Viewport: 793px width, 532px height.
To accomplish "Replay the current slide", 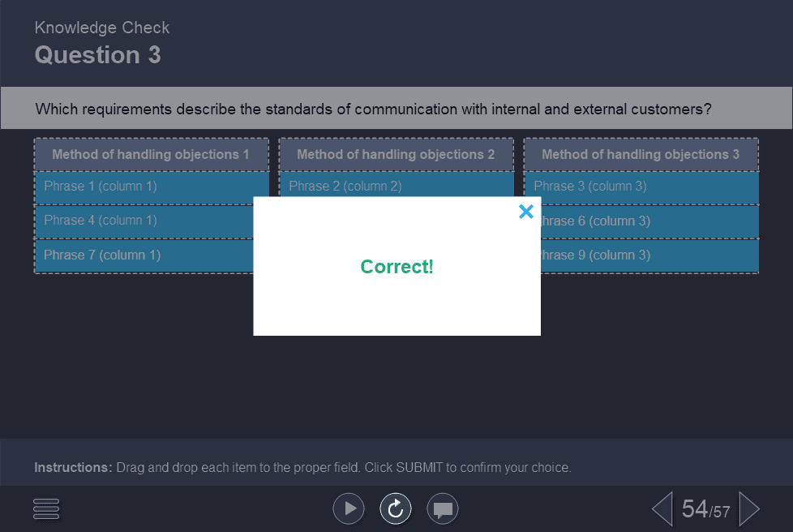I will tap(396, 508).
